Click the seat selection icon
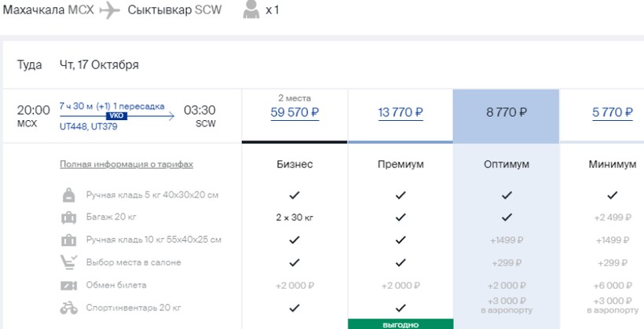 [x=69, y=263]
